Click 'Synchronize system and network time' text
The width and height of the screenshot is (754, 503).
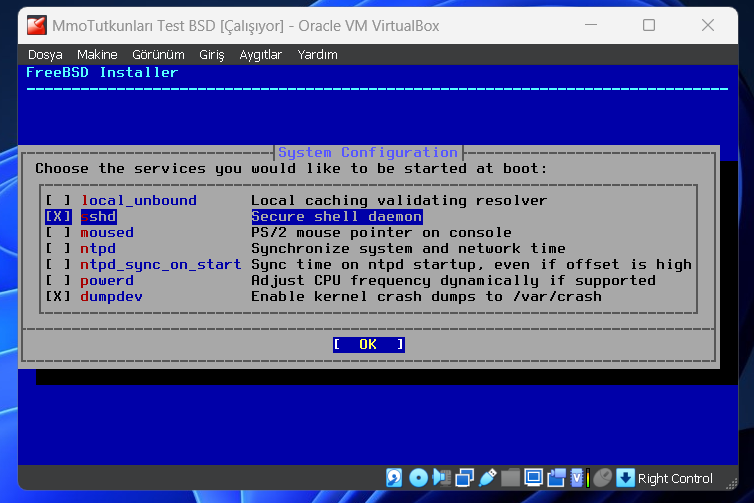(x=408, y=248)
